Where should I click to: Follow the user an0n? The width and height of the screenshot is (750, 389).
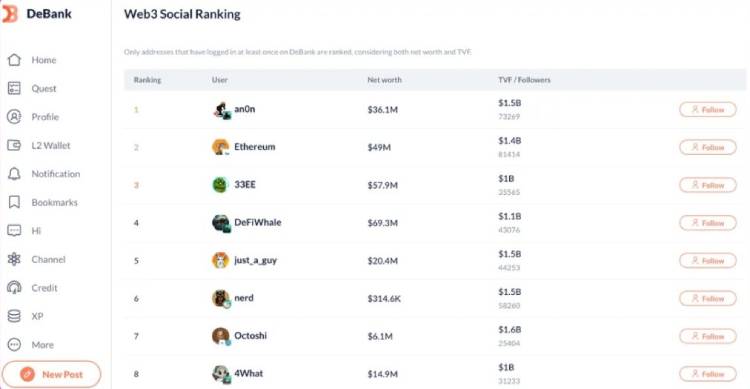tap(707, 110)
